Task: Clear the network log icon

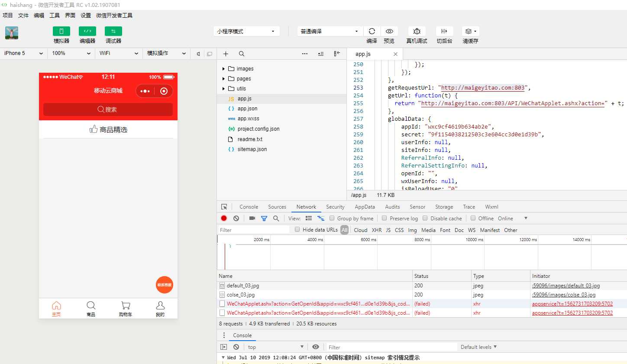Action: pos(236,218)
